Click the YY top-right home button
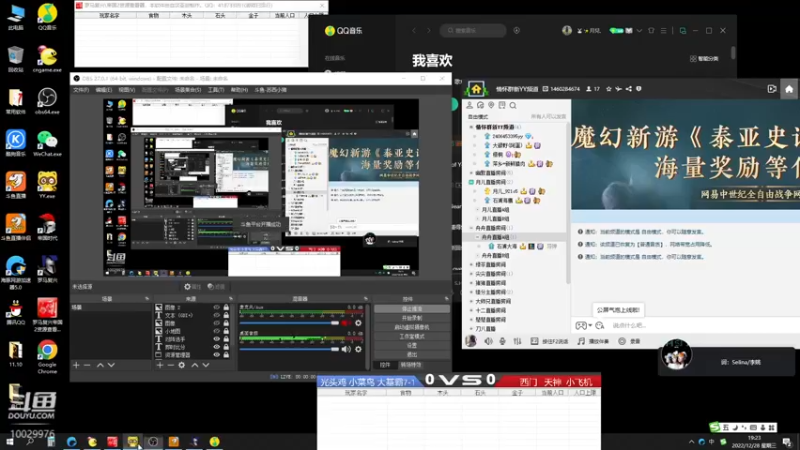 click(789, 89)
